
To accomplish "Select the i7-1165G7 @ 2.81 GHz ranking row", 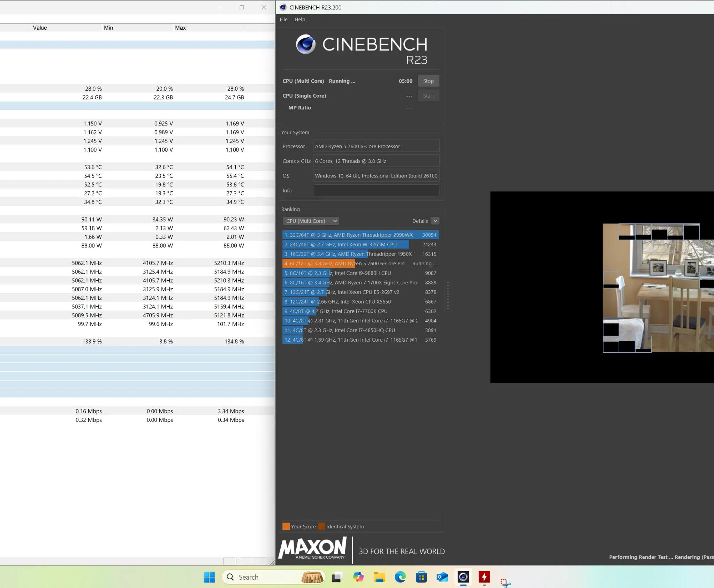I will click(360, 321).
